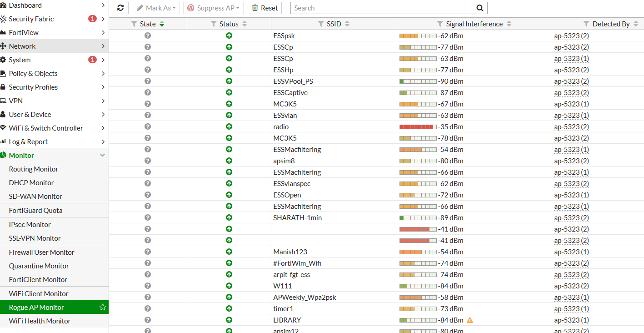This screenshot has height=333, width=644.
Task: Expand System menu via its chevron
Action: (x=103, y=60)
